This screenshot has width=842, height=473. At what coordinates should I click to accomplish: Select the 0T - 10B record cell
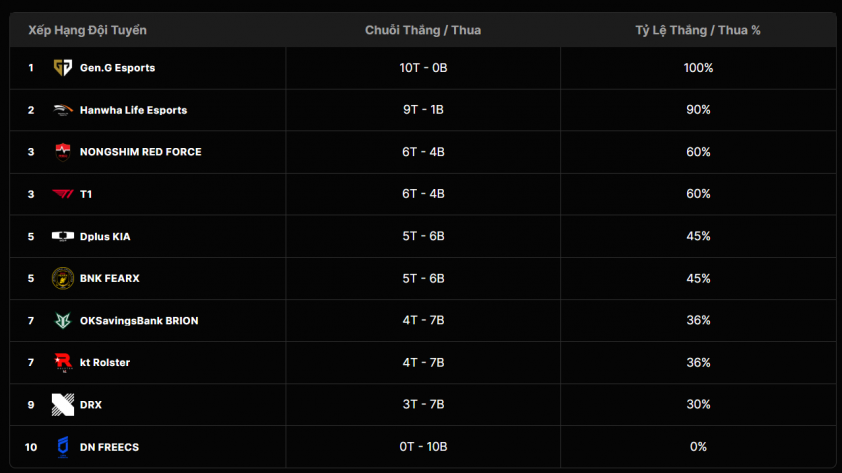tap(423, 447)
